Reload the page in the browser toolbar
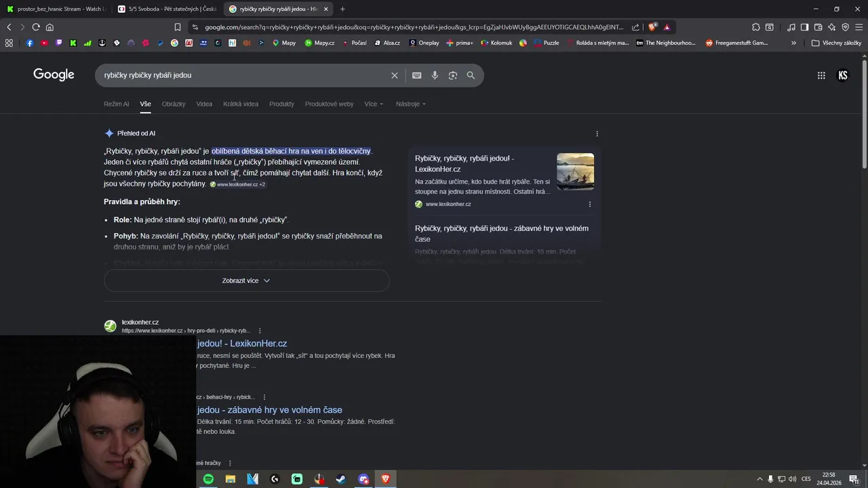Viewport: 868px width, 488px height. pos(36,27)
